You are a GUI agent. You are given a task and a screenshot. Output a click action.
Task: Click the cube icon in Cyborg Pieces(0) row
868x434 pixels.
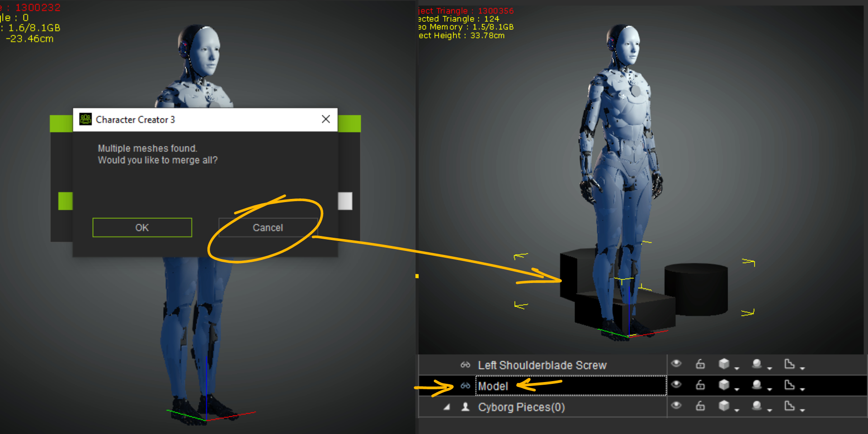click(724, 406)
